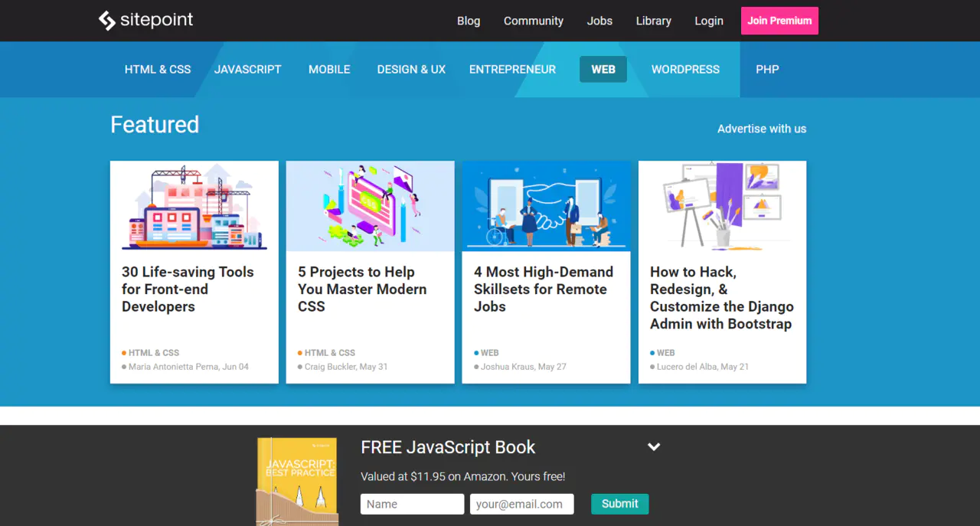The height and width of the screenshot is (526, 980).
Task: Open the Blog link in header
Action: point(469,21)
